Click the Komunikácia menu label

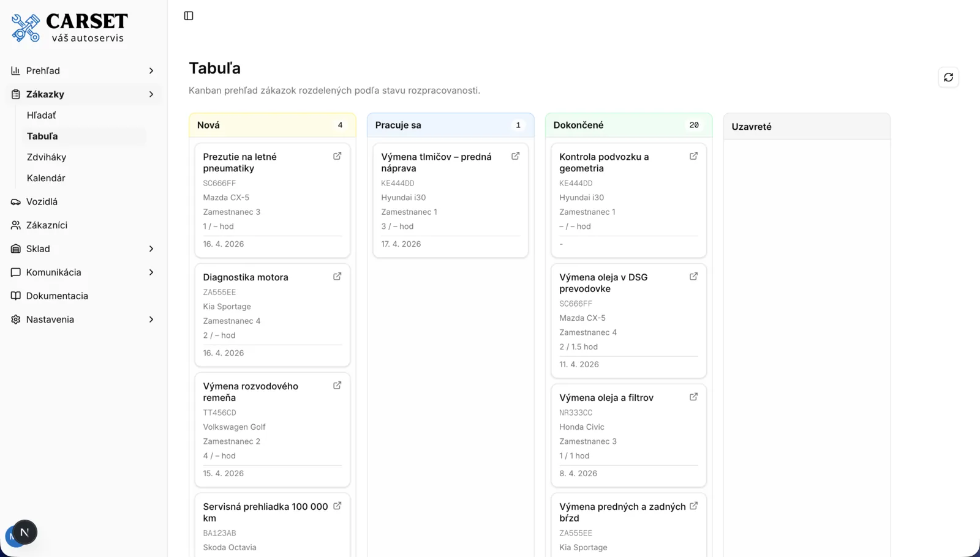(53, 272)
